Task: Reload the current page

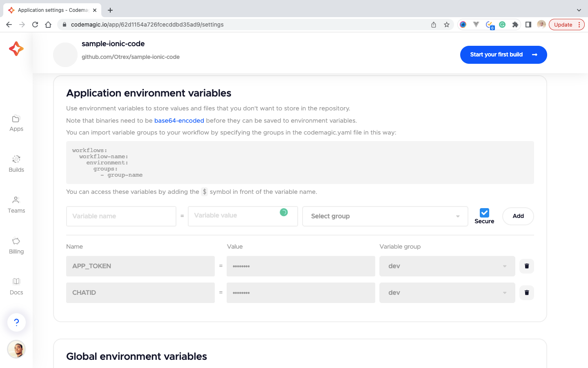Action: pos(35,25)
